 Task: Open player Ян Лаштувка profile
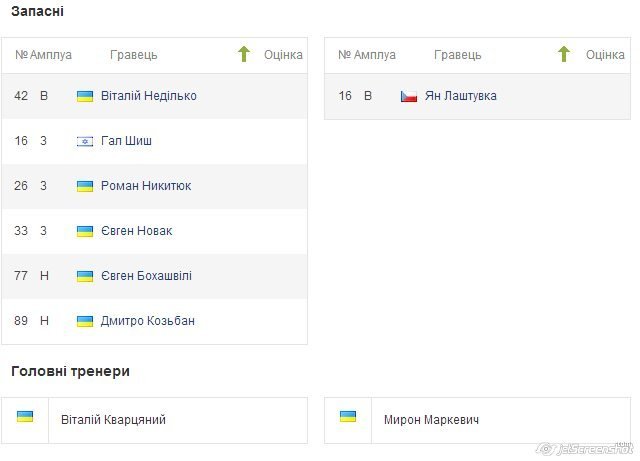tap(461, 97)
